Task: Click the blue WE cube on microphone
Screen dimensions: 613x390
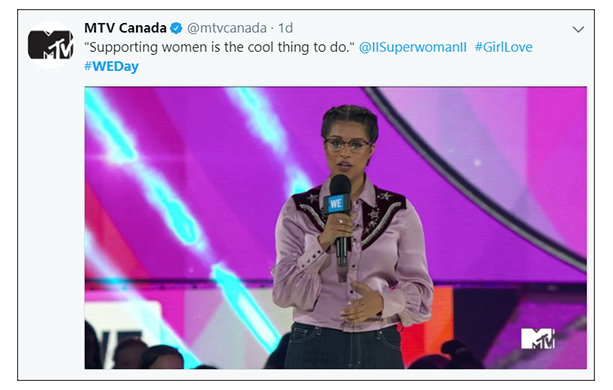Action: (x=336, y=204)
